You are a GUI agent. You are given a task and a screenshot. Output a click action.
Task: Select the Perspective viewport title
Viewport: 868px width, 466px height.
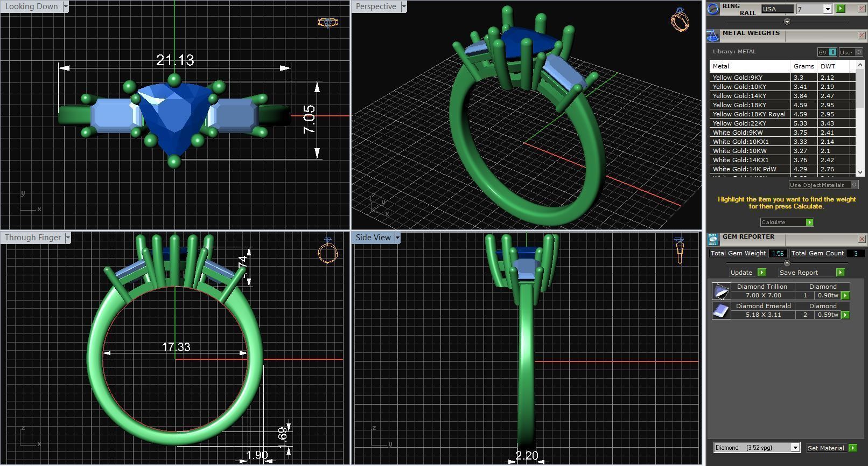tap(376, 6)
